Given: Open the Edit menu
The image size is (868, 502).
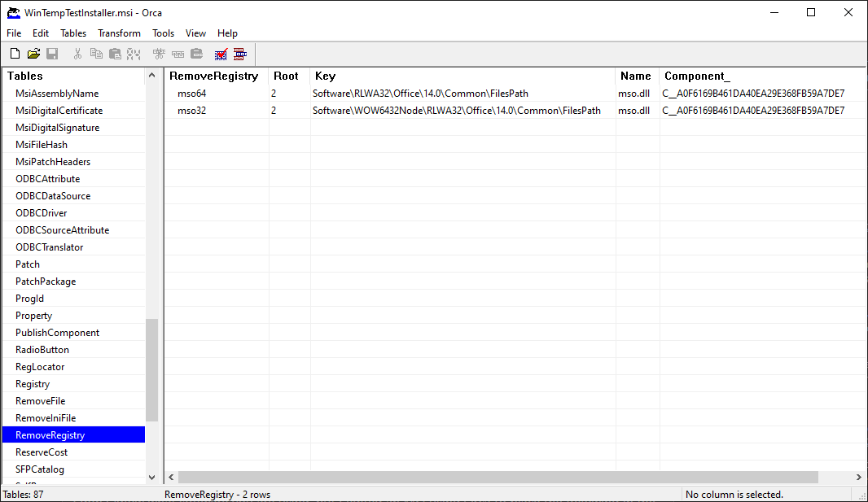Looking at the screenshot, I should [41, 33].
